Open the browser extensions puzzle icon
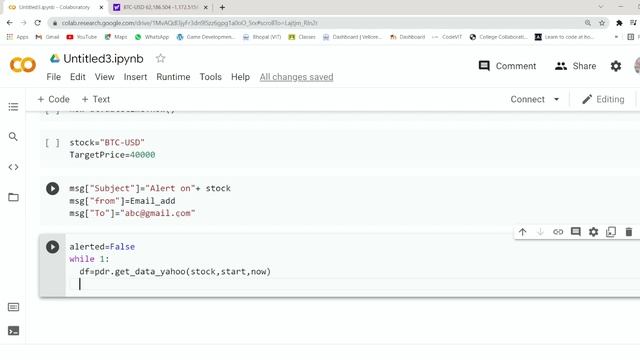 (x=619, y=23)
